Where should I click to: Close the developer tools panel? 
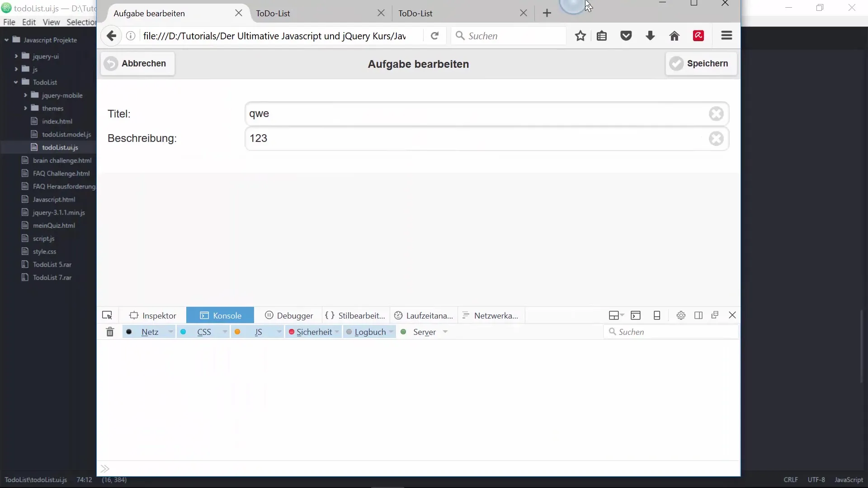tap(732, 315)
